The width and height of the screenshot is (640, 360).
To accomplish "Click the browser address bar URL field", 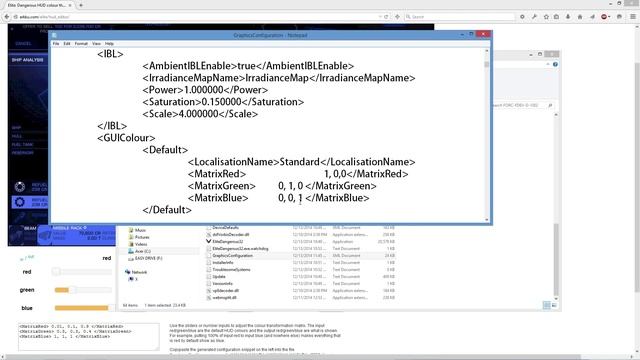I will pos(196,17).
